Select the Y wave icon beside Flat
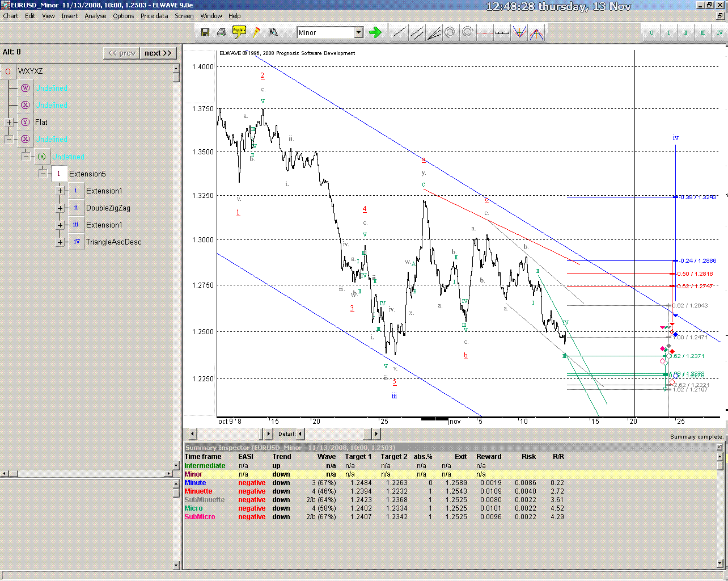728x581 pixels. pos(25,122)
